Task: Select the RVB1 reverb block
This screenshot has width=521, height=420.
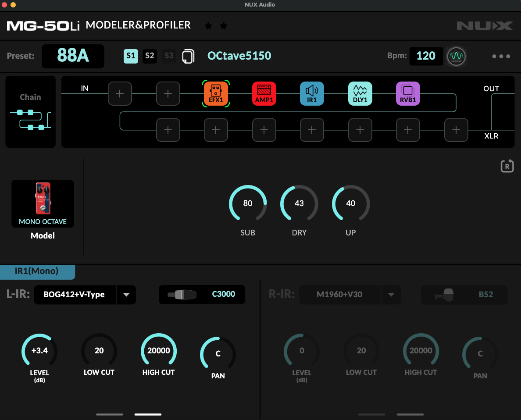Action: point(408,94)
